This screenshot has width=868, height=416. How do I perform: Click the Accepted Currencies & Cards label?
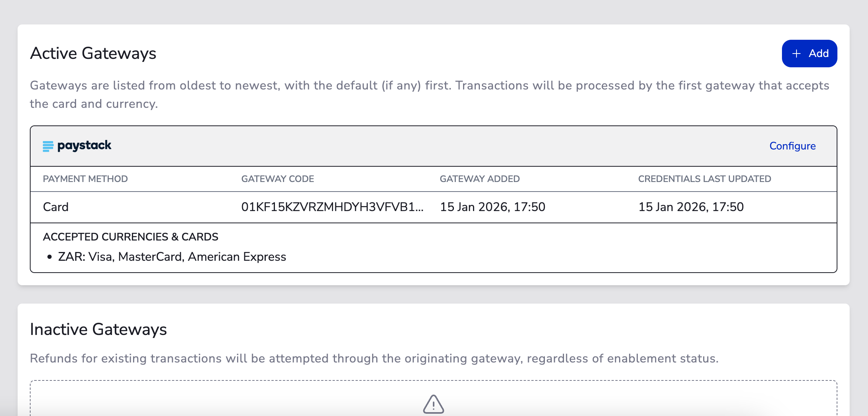point(130,237)
